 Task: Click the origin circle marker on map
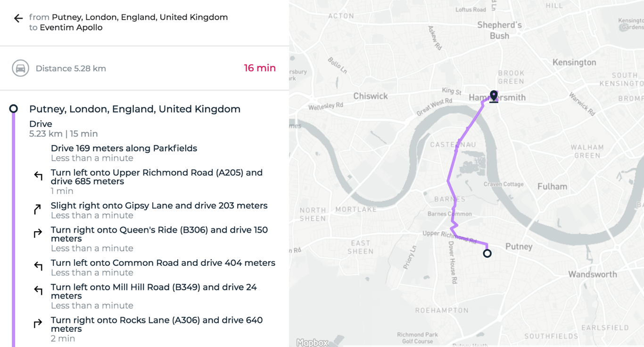487,254
